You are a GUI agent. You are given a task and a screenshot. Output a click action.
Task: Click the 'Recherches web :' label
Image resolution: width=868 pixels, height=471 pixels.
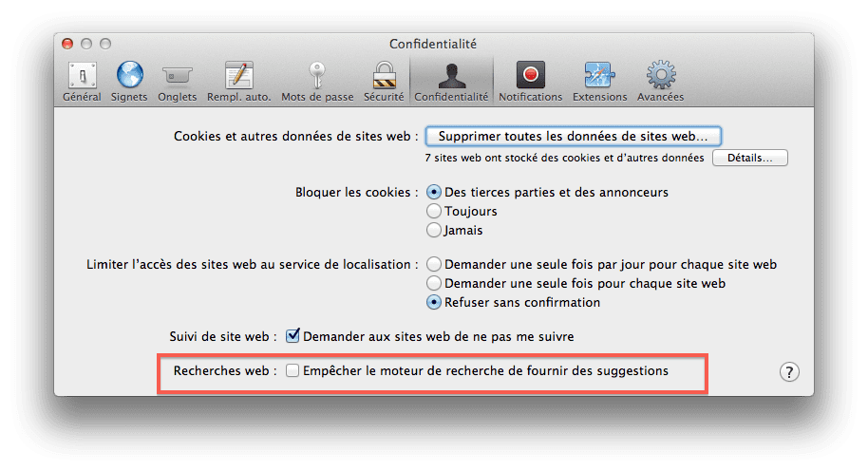225,371
